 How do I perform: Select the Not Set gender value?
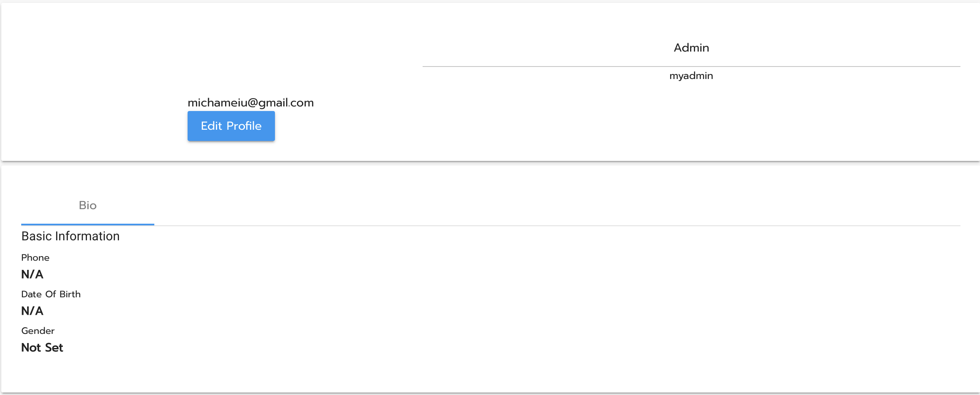[x=42, y=348]
